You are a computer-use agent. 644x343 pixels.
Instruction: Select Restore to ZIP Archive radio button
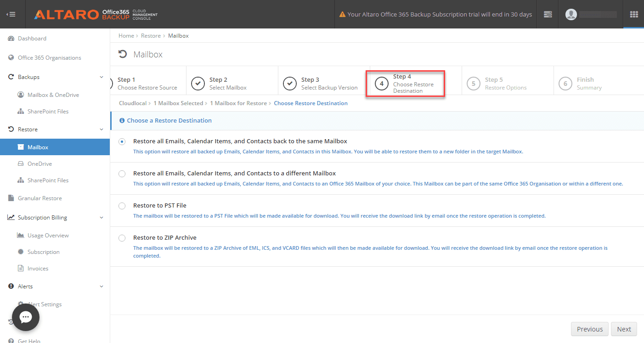[x=122, y=238]
